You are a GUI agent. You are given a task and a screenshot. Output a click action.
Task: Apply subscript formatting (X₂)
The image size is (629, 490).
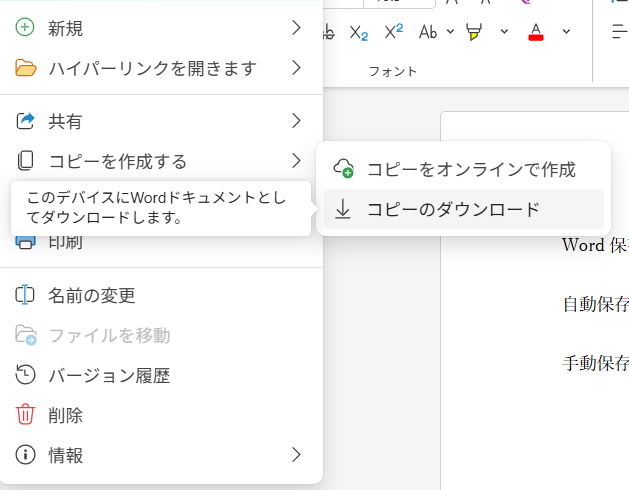click(x=358, y=32)
